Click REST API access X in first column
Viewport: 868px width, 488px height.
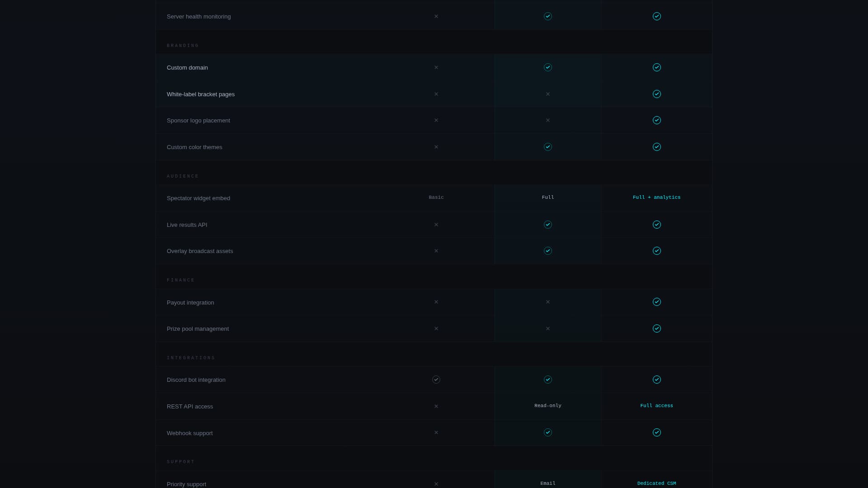pyautogui.click(x=436, y=406)
